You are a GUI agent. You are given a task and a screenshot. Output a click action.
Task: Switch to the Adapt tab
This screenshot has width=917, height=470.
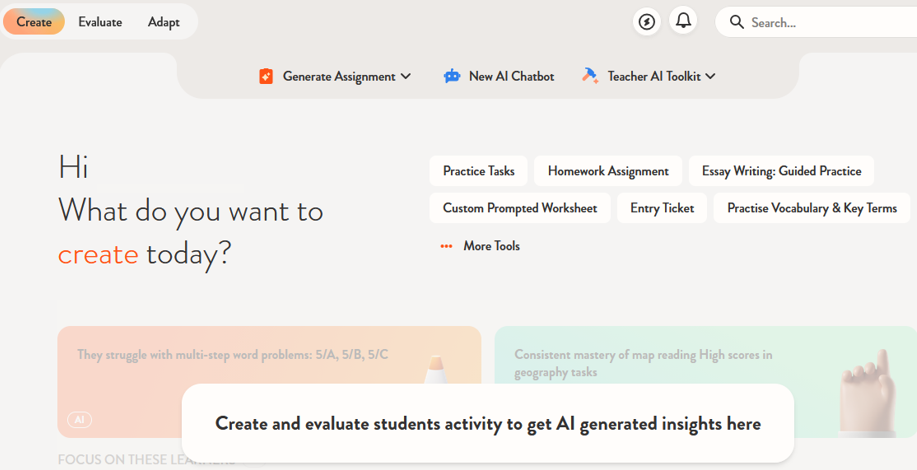(164, 22)
